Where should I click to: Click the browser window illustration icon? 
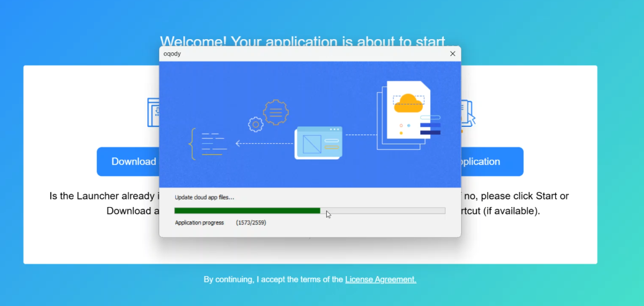coord(318,142)
